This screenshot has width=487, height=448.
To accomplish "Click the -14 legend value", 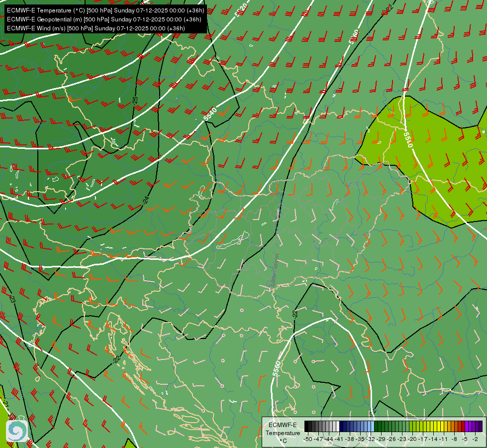I will pos(433,440).
